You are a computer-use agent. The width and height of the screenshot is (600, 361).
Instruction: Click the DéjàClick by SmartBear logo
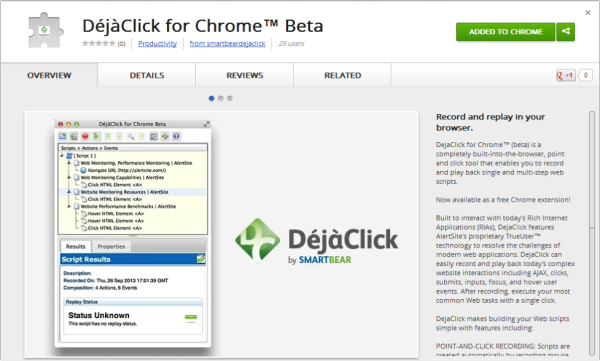point(316,241)
